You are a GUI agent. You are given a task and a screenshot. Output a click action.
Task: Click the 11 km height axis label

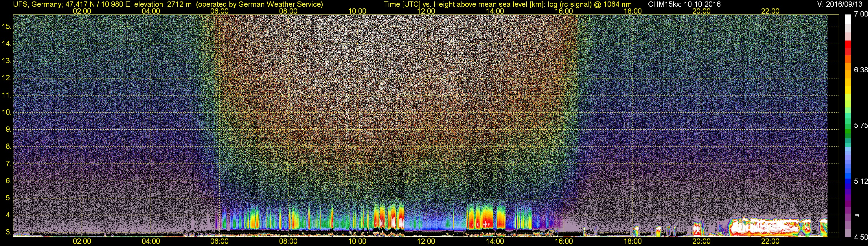point(6,95)
